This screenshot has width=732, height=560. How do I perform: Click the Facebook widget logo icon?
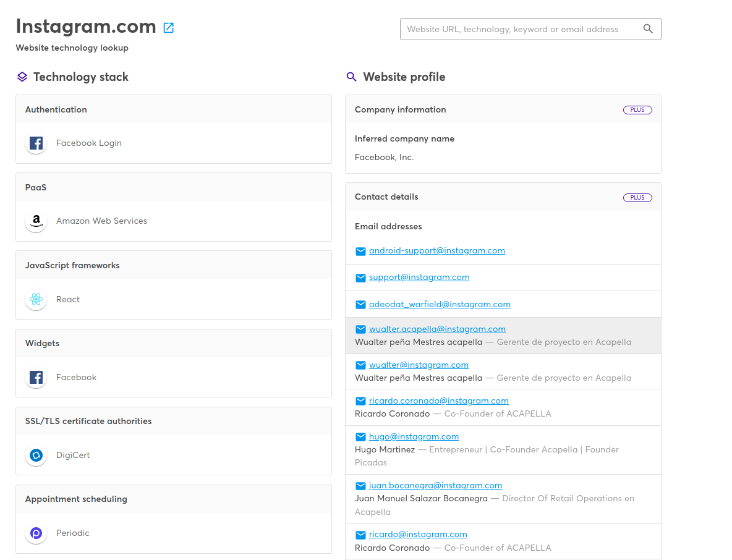(x=36, y=377)
